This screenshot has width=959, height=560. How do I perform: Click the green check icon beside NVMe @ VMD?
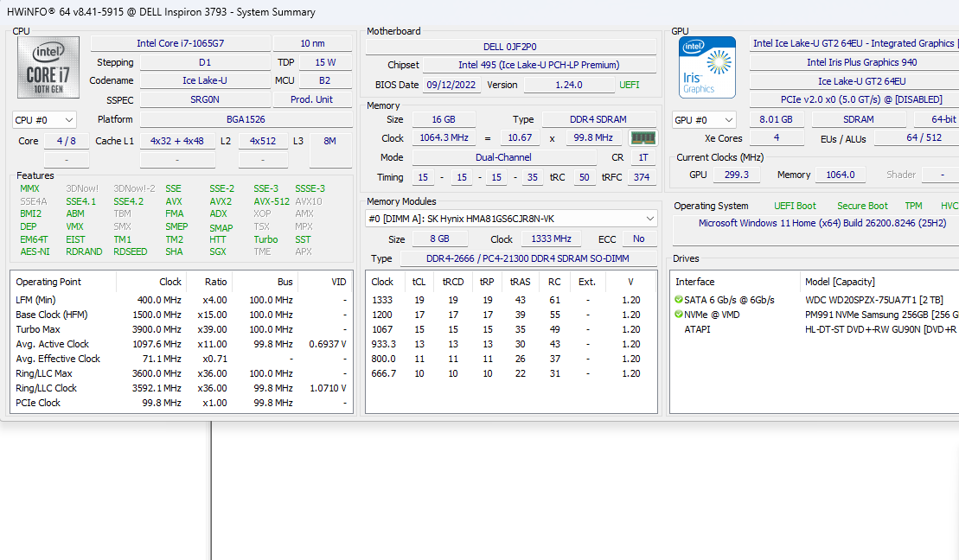[x=678, y=315]
